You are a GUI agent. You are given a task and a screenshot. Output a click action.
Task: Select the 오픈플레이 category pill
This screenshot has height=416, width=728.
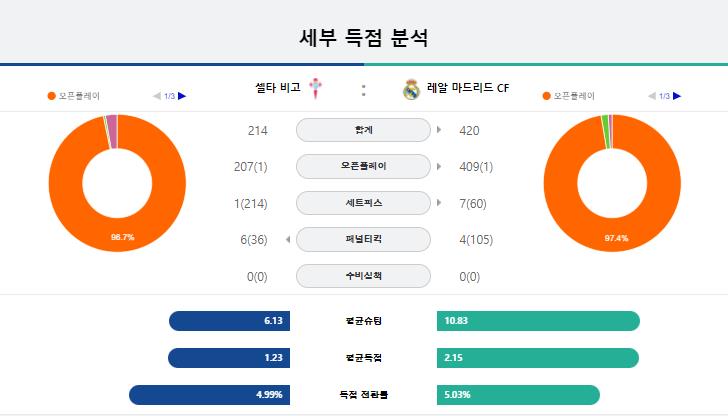(x=363, y=166)
